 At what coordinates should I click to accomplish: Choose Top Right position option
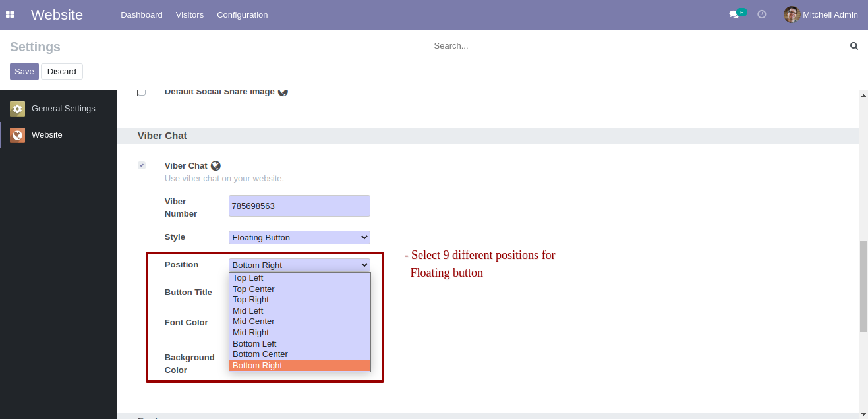point(300,300)
